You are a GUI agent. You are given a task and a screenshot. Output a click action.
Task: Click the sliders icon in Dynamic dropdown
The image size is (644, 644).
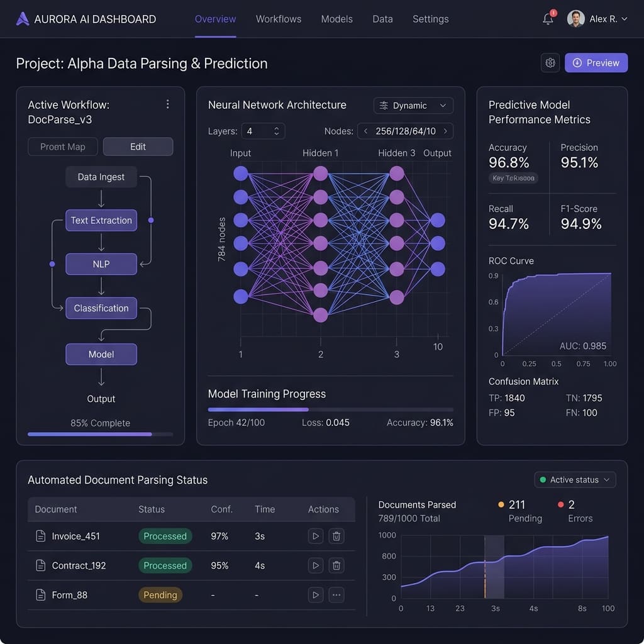[384, 106]
